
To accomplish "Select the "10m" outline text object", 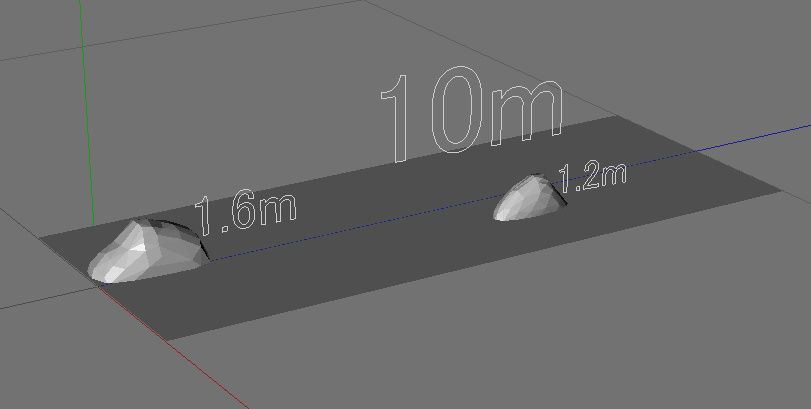I will click(x=472, y=114).
